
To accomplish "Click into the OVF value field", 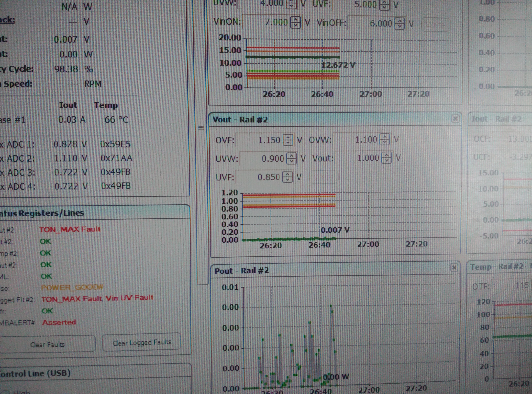I will 259,140.
